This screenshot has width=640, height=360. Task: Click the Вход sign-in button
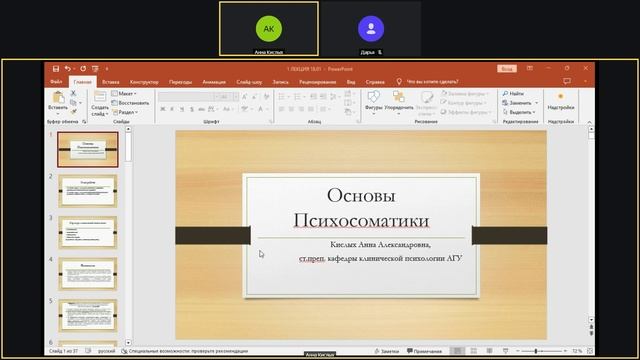[507, 69]
